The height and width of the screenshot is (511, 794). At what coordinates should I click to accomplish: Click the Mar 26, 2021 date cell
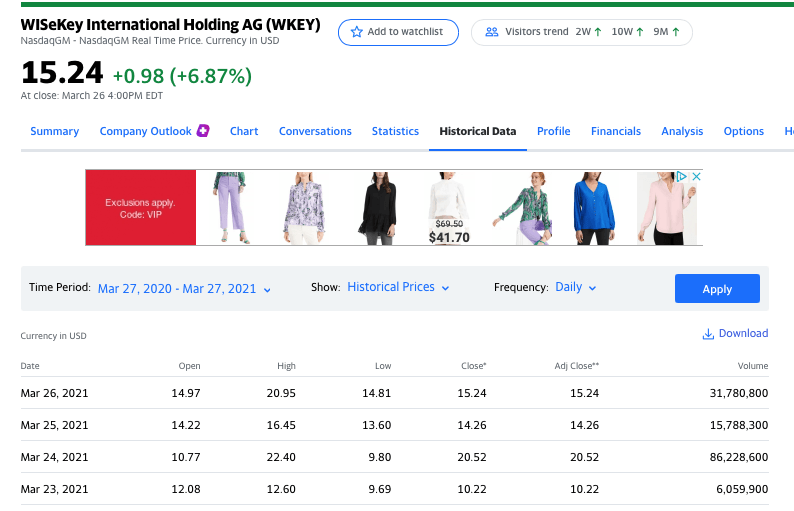54,393
